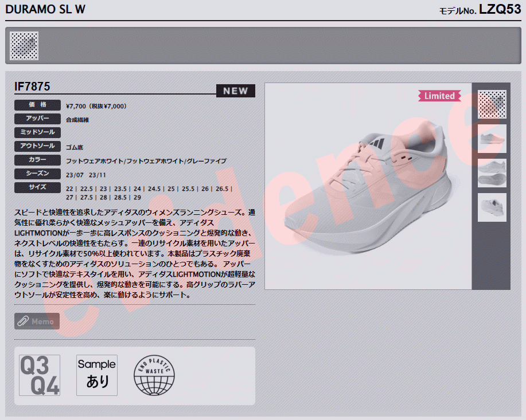This screenshot has width=526, height=420.
Task: Select the アッパー (upper material) label
Action: point(37,119)
